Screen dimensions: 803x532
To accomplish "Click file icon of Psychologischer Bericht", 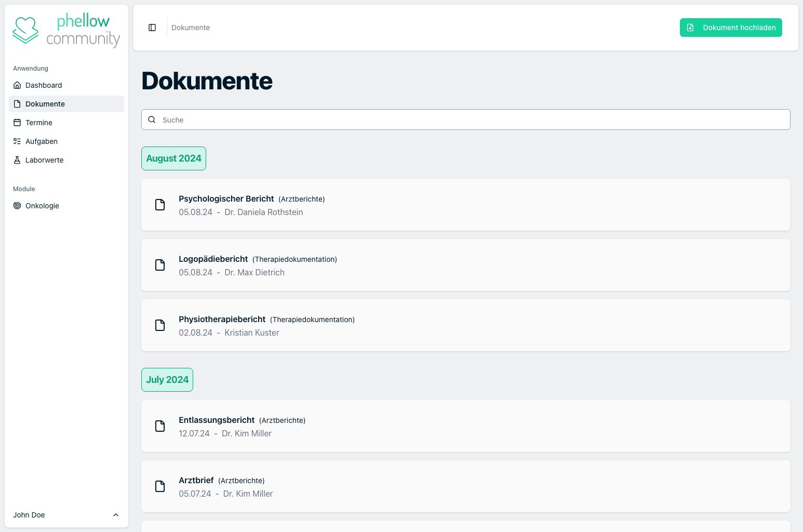I will 160,205.
